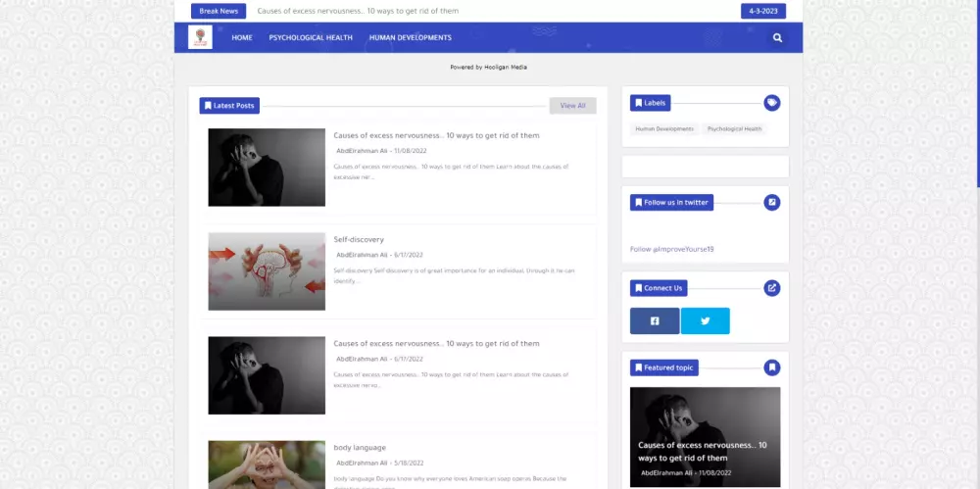Click the 4-3-2023 date badge
This screenshot has height=489, width=980.
coord(763,11)
